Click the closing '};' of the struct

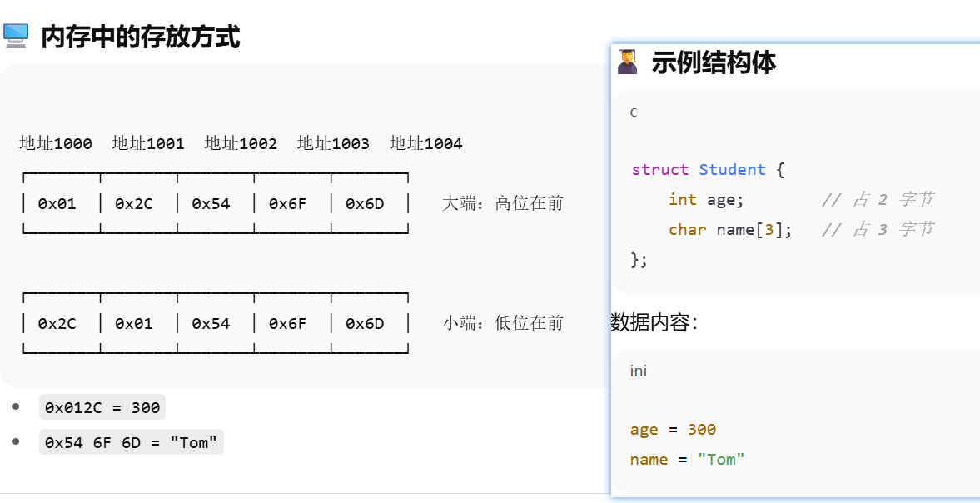click(x=640, y=259)
